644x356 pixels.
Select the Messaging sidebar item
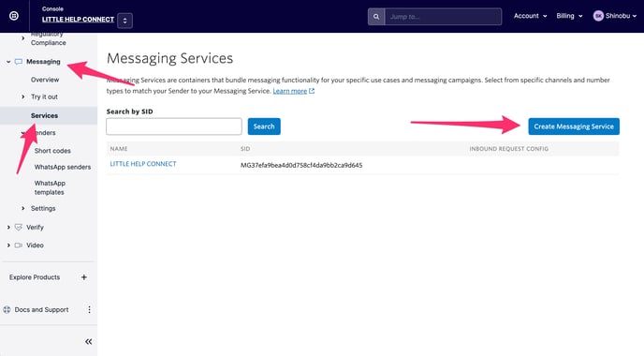(43, 62)
